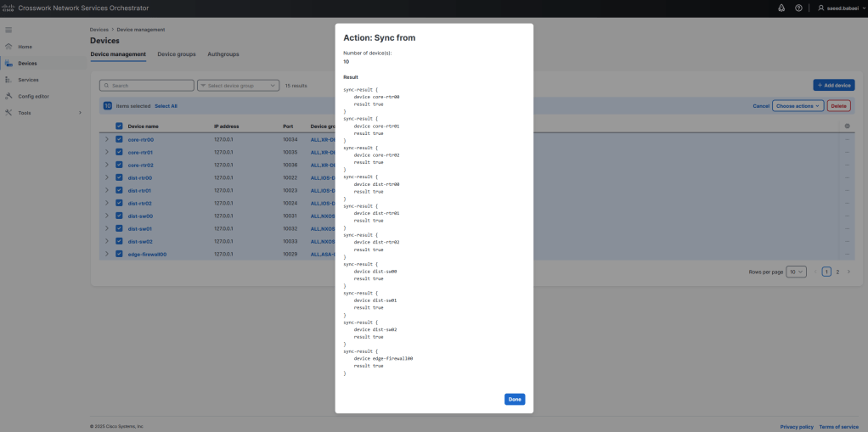Expand the dist-rtr01 row chevron
The width and height of the screenshot is (868, 432).
pos(107,190)
